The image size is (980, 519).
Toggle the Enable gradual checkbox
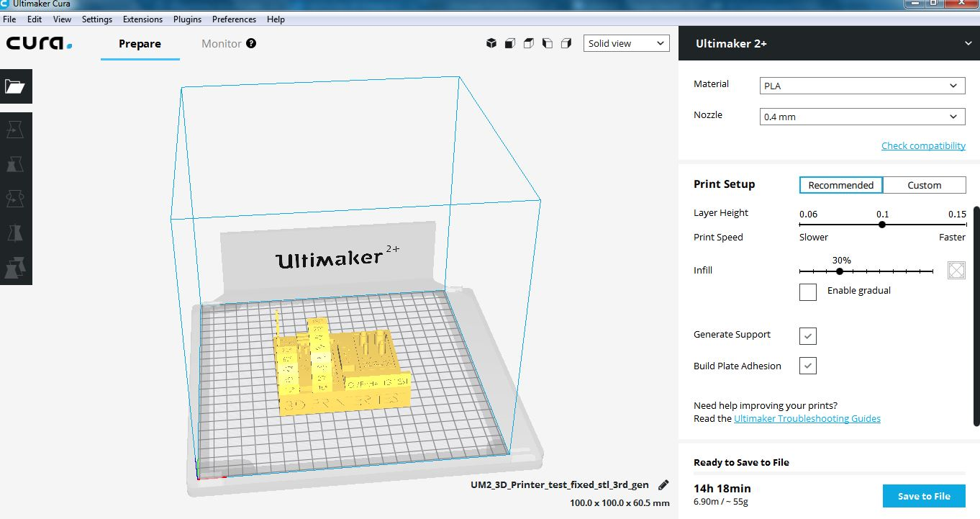(808, 292)
